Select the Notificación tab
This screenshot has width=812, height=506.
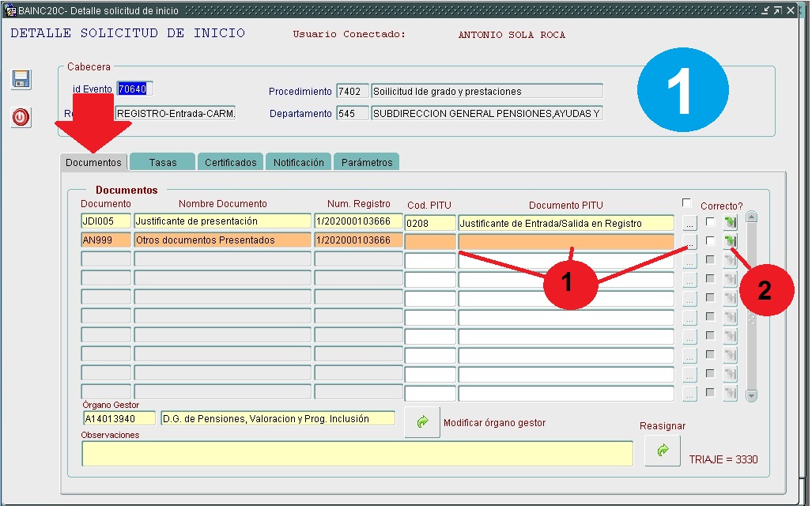[298, 162]
